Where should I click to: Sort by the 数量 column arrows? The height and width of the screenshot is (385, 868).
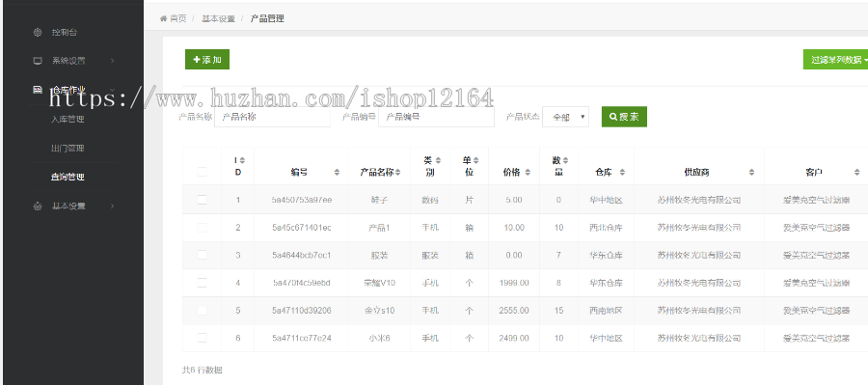[x=566, y=160]
